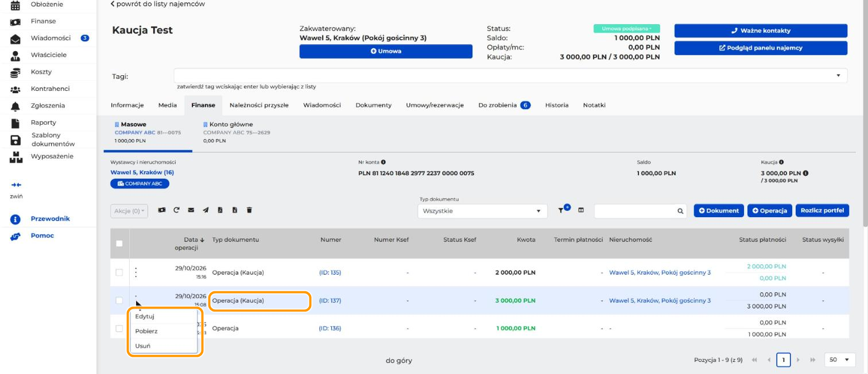Click the Rozlicz portfel button
868x374 pixels.
[x=822, y=210]
